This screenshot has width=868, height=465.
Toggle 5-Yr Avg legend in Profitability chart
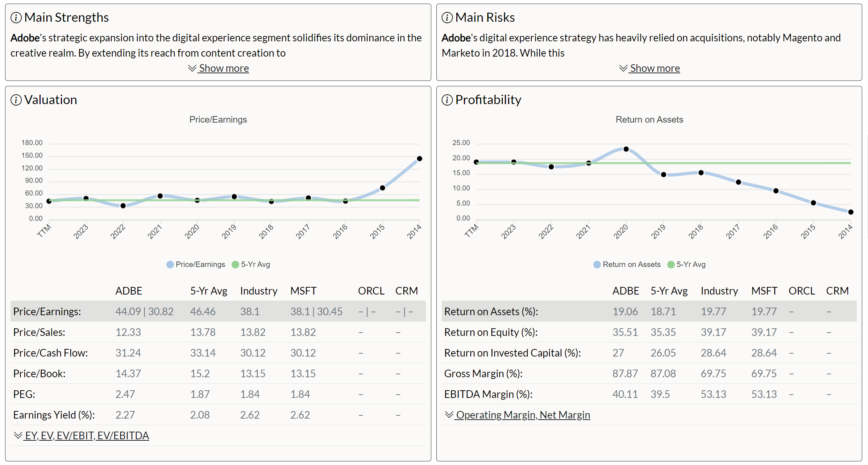[x=686, y=264]
